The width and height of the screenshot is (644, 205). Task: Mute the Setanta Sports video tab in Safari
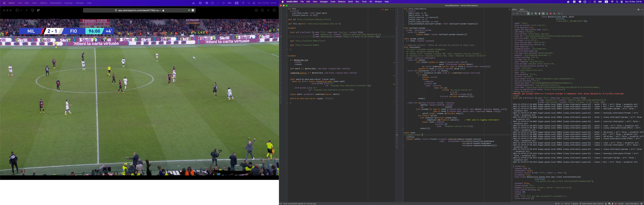click(x=189, y=10)
